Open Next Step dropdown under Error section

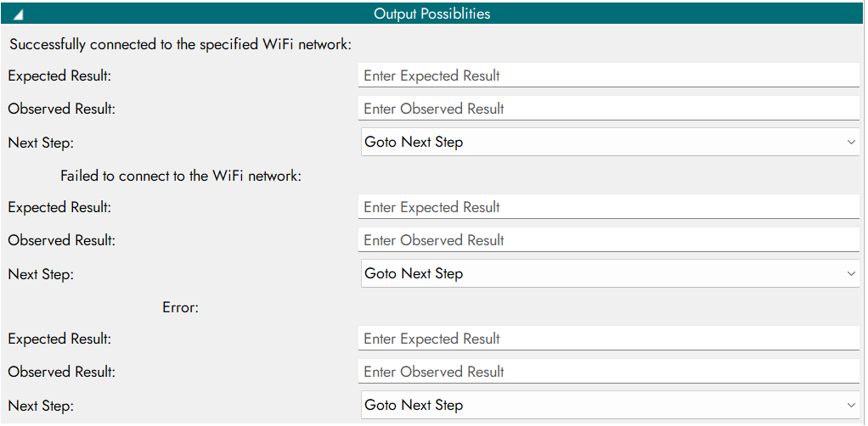(x=609, y=406)
